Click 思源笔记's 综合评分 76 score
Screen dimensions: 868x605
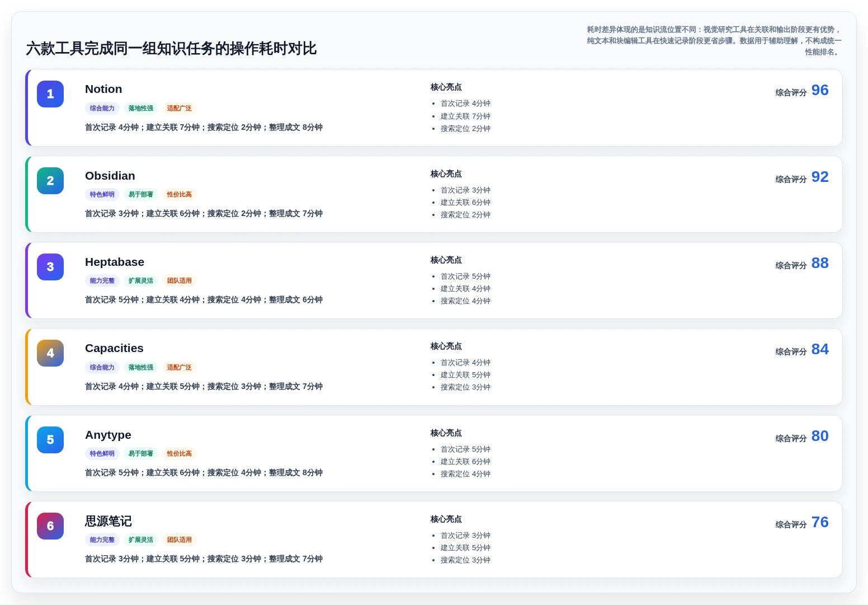(802, 523)
